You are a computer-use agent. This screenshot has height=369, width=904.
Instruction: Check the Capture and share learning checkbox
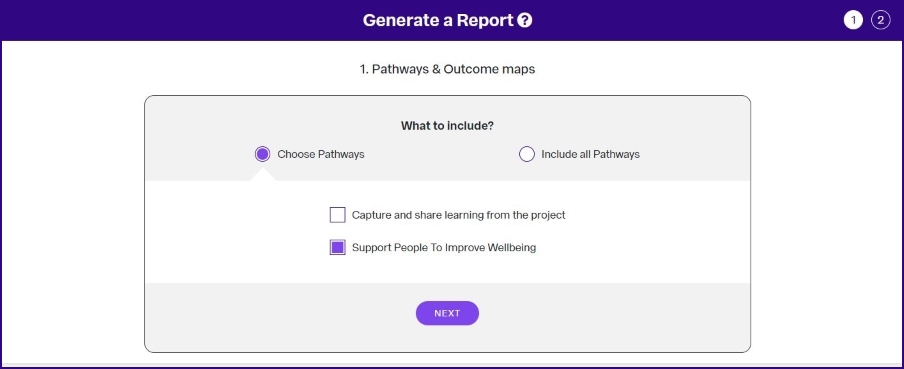click(x=337, y=215)
